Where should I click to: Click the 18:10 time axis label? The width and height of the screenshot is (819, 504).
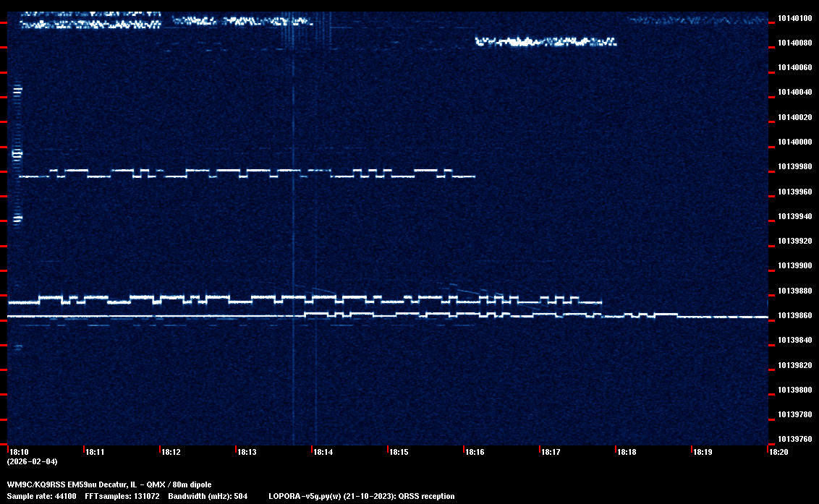[19, 452]
